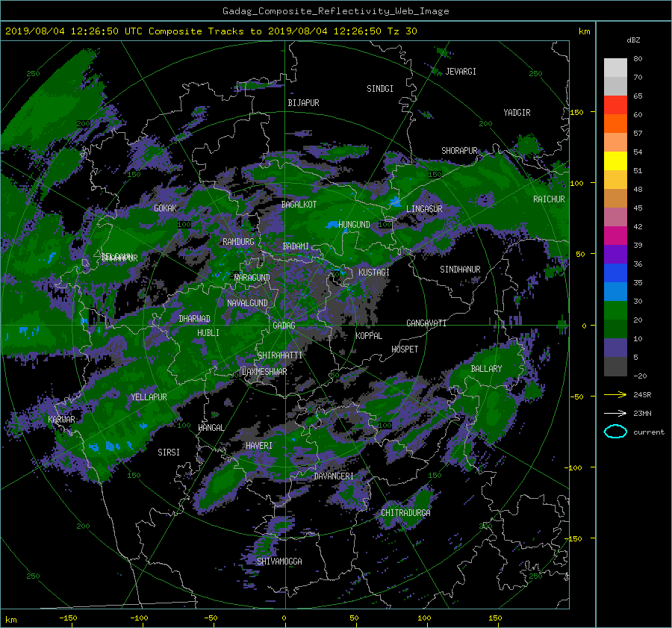Click the CHITRADURGA city label
This screenshot has width=672, height=628.
(406, 513)
